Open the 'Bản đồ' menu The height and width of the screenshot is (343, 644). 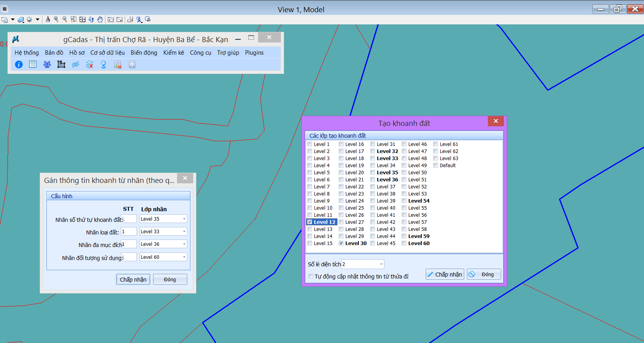point(54,53)
